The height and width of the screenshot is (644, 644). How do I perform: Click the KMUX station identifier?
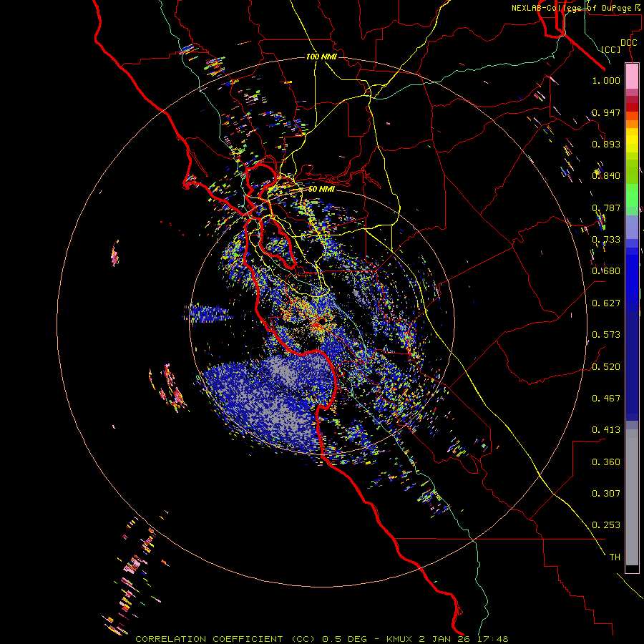(x=399, y=639)
